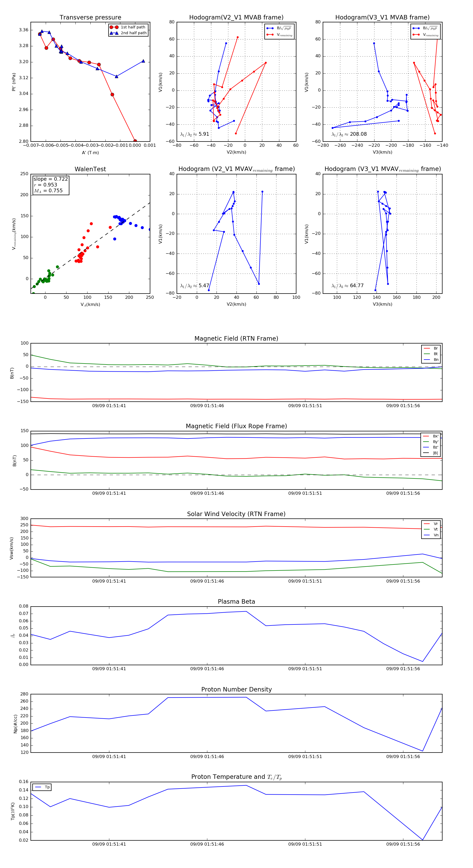Click the 'Vt' legend entry
This screenshot has width=473, height=868.
[431, 529]
